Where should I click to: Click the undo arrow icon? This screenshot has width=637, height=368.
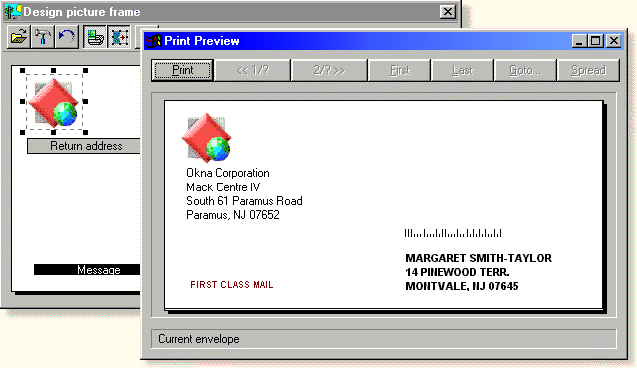coord(67,37)
